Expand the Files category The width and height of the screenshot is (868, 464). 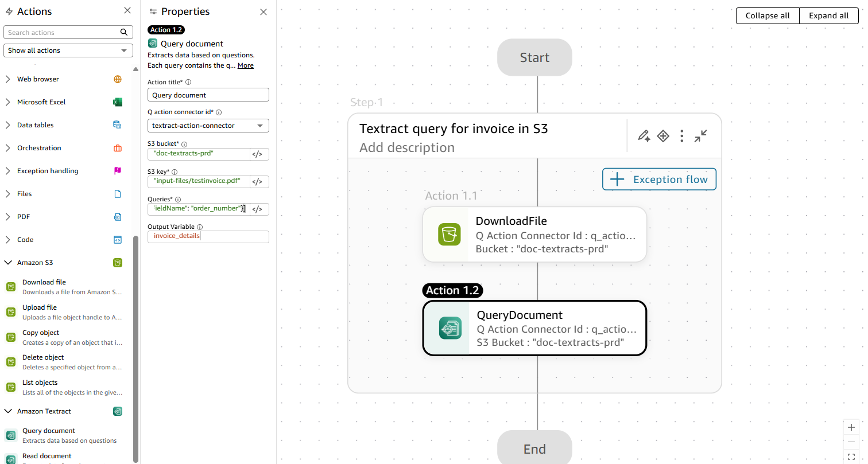pyautogui.click(x=7, y=194)
